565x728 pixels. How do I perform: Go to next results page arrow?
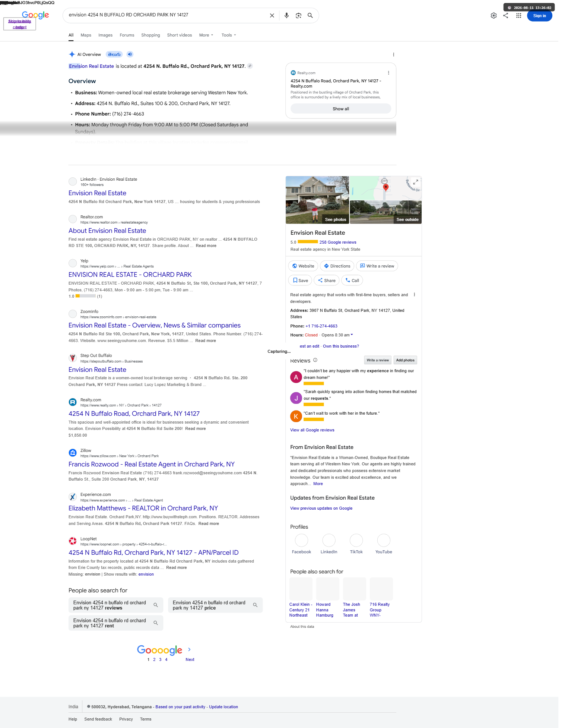(190, 649)
